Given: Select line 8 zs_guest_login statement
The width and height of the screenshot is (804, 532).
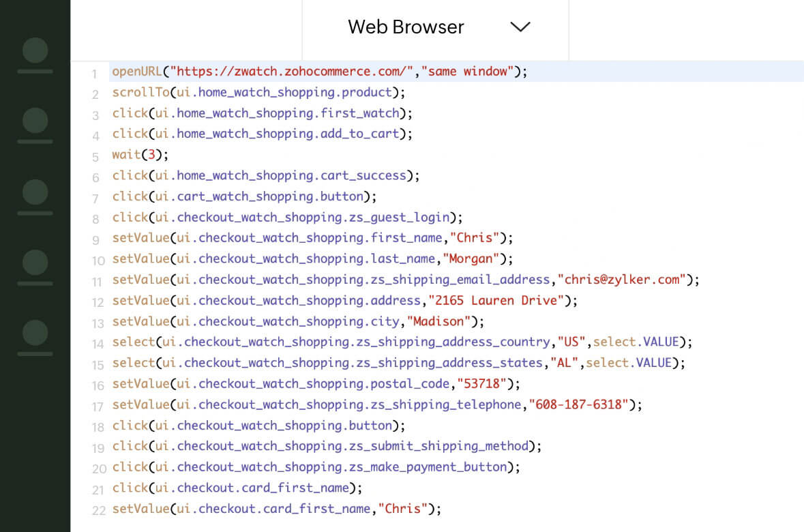Looking at the screenshot, I should coord(287,217).
